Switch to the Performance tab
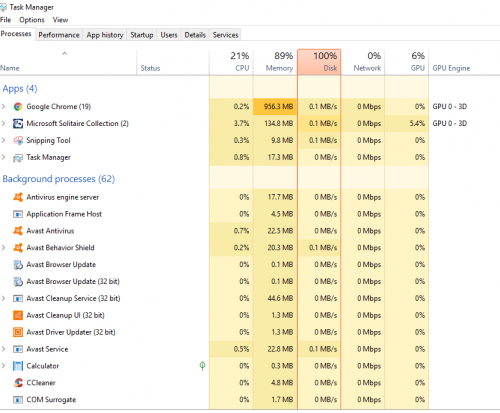The width and height of the screenshot is (500, 413). tap(59, 35)
